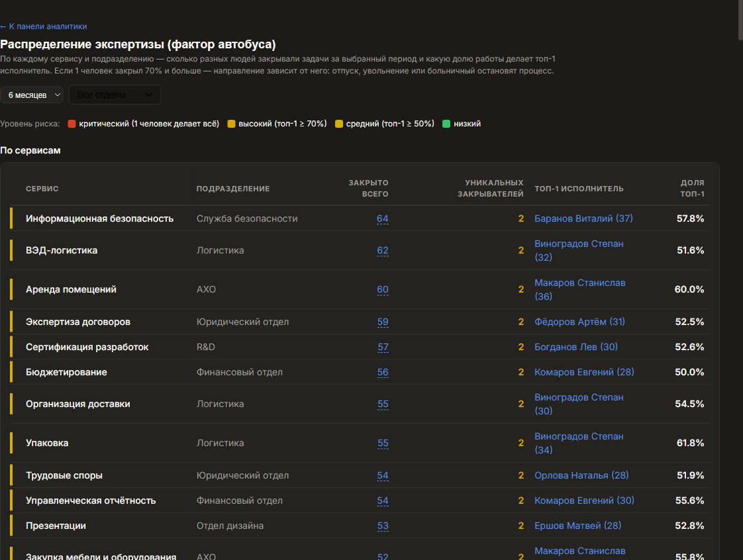Image resolution: width=743 pixels, height=560 pixels.
Task: Open performer «Богданов Лев (30)»
Action: (576, 347)
